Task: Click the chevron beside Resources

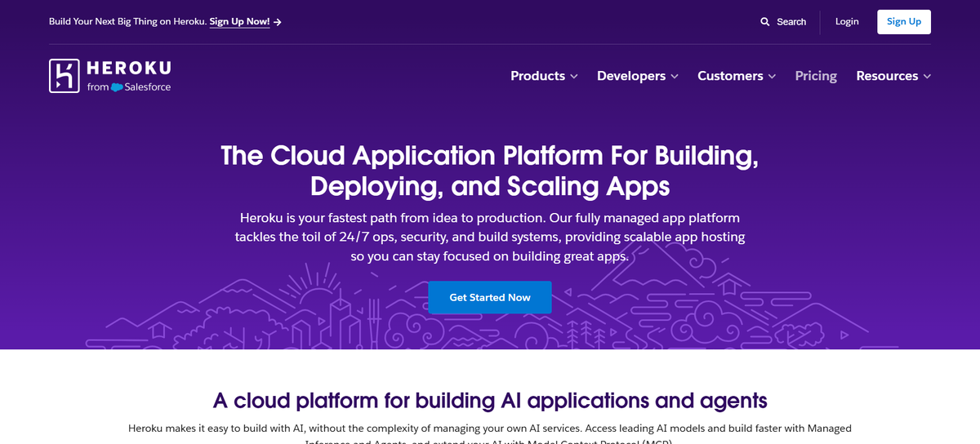Action: [927, 77]
